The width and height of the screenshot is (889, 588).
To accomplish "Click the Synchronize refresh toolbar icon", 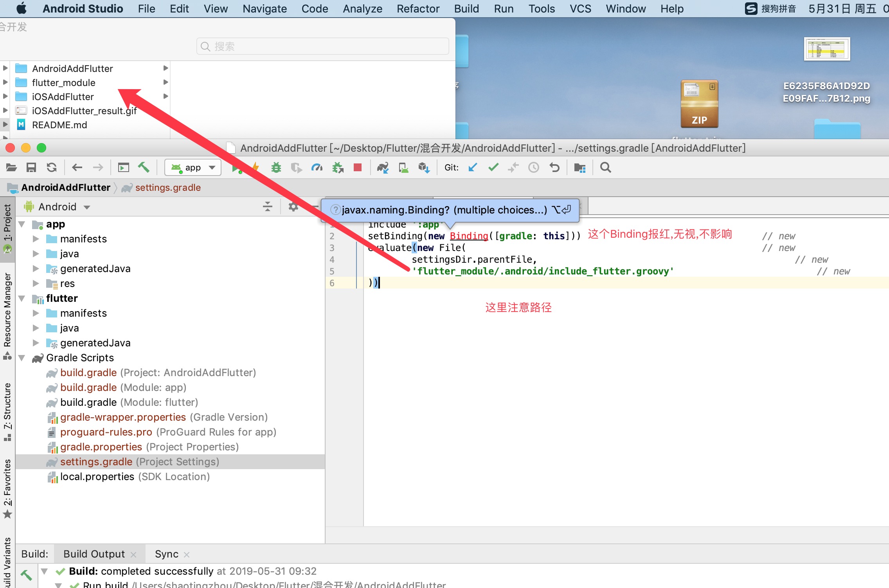I will point(52,168).
